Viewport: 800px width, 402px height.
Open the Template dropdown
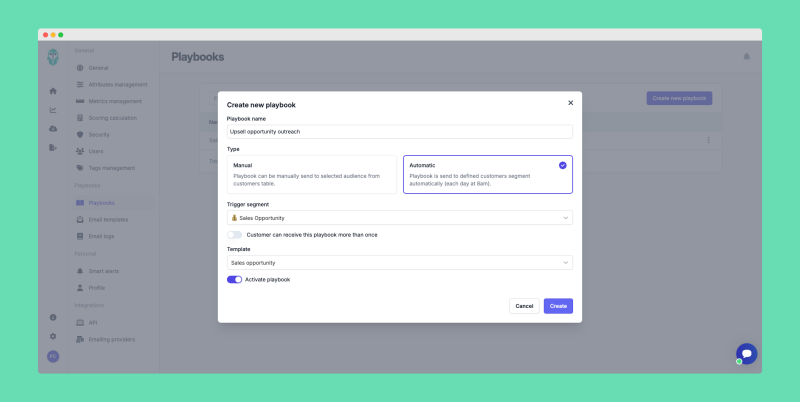399,263
